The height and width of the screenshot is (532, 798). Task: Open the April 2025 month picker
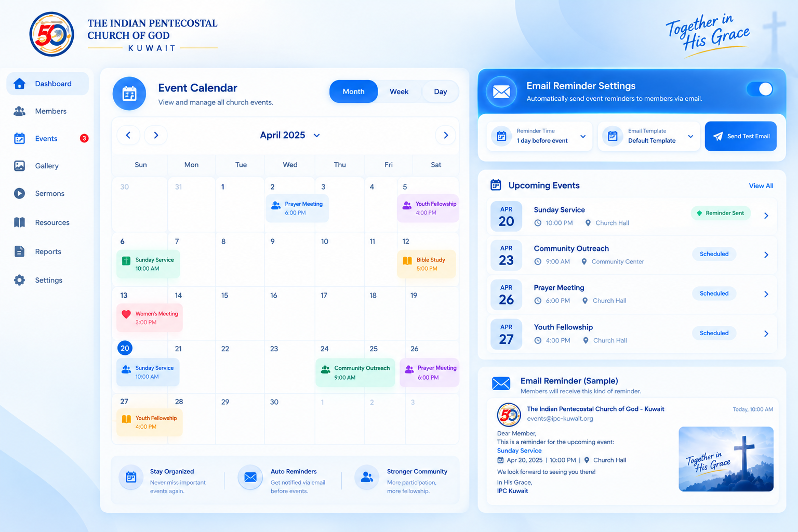290,135
